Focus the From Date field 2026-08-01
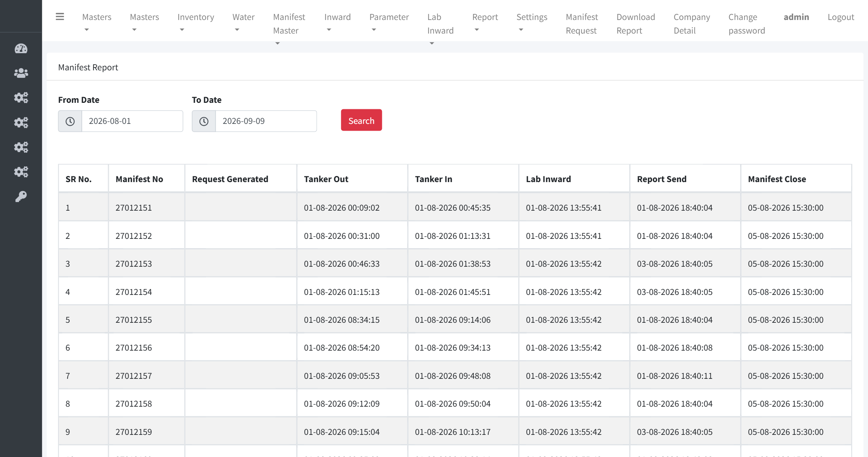This screenshot has height=457, width=868. pyautogui.click(x=133, y=121)
